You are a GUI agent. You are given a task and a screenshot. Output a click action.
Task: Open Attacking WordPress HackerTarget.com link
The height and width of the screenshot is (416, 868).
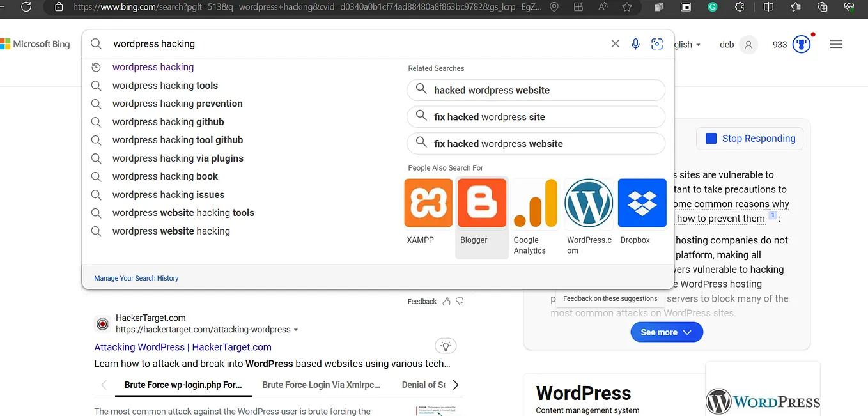pos(183,347)
